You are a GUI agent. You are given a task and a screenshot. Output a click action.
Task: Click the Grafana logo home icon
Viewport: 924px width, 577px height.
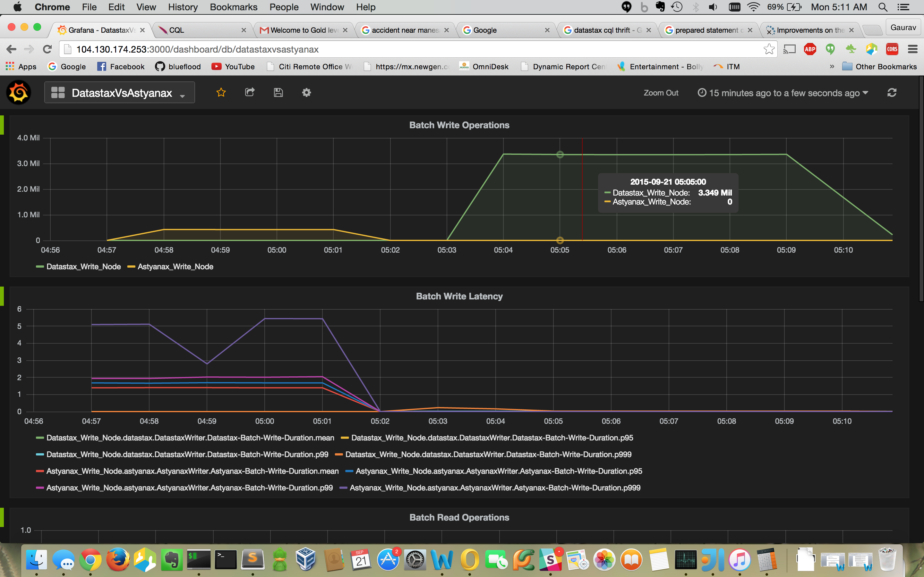(18, 93)
